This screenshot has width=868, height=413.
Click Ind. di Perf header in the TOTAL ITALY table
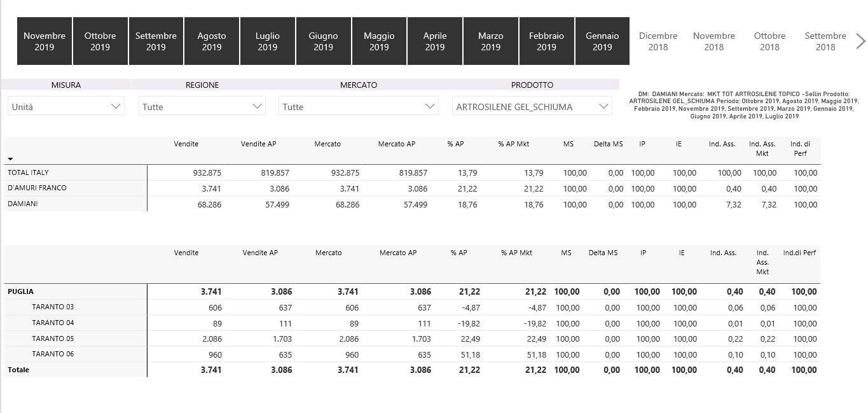pyautogui.click(x=800, y=148)
